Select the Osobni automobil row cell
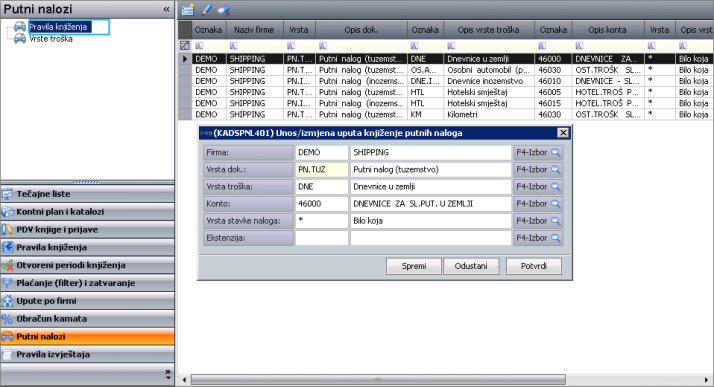Viewport: 714px width, 387px height. [489, 70]
